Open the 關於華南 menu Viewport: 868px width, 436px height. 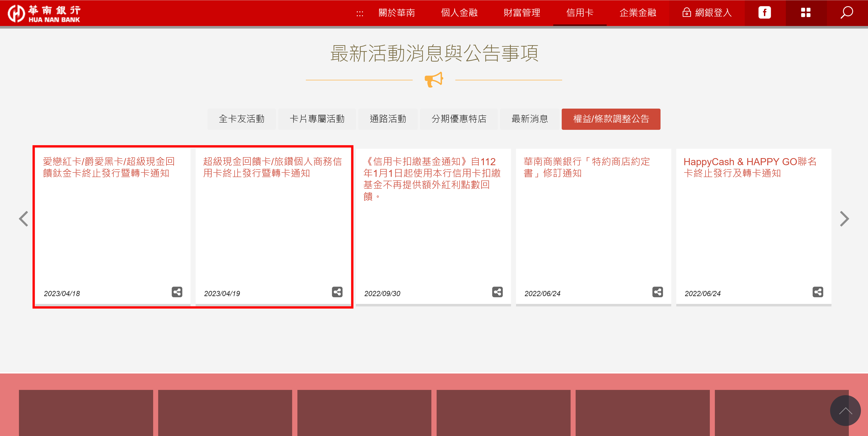pyautogui.click(x=397, y=13)
